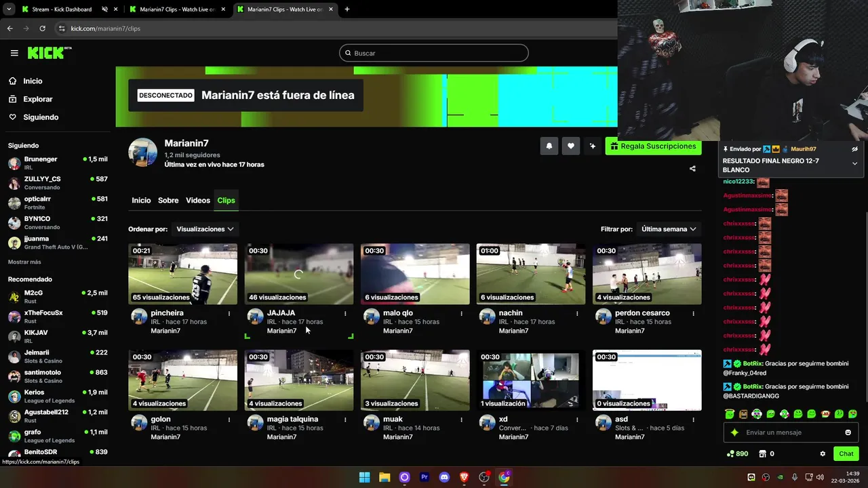Play the xd clip thumbnail

531,380
